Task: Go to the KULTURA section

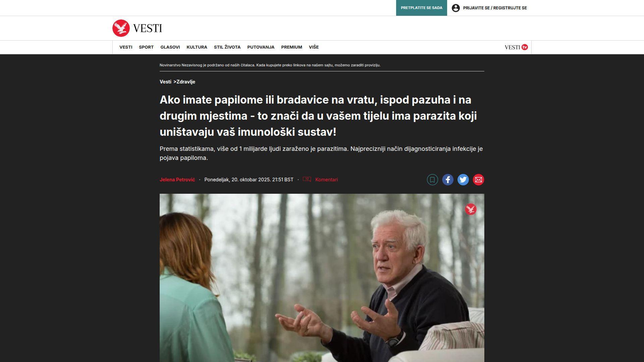Action: pyautogui.click(x=197, y=47)
